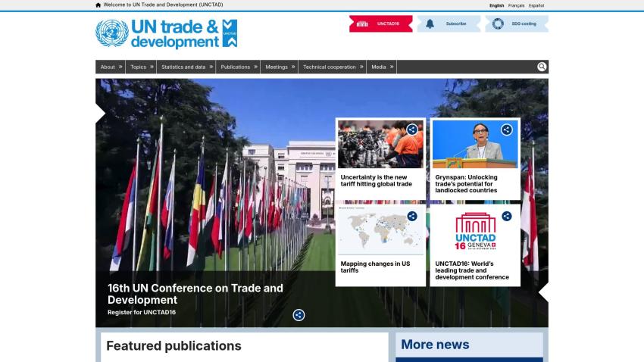Image resolution: width=644 pixels, height=362 pixels.
Task: Share the tariff uncertainty card
Action: click(412, 130)
